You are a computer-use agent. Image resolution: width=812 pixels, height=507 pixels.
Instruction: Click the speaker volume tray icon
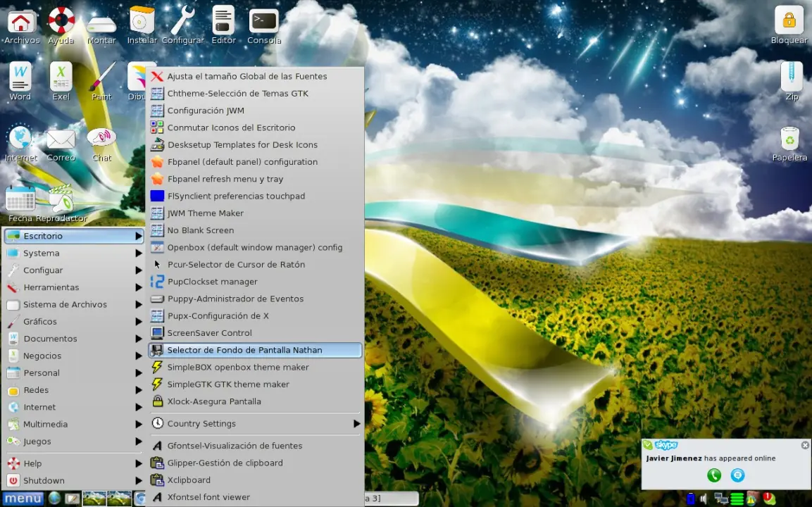[704, 499]
